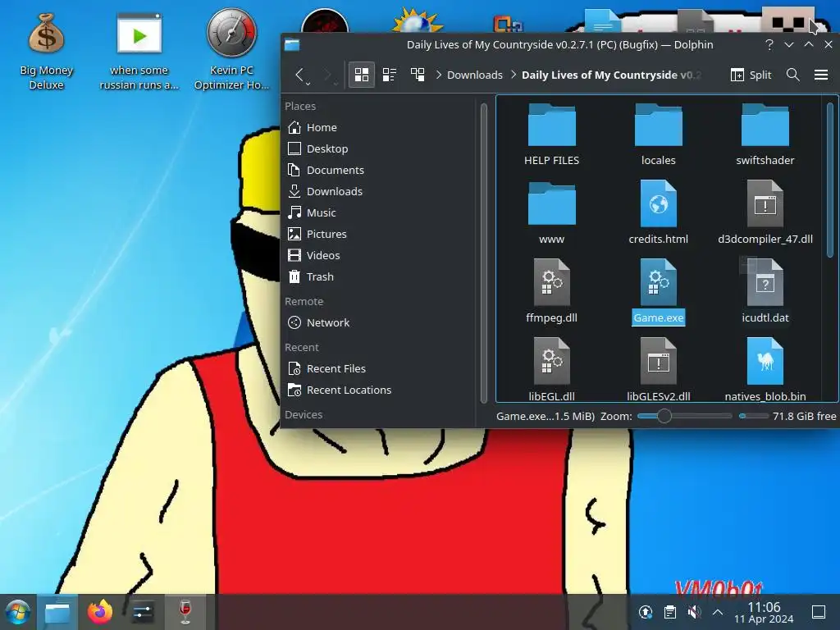The width and height of the screenshot is (840, 630).
Task: Go back to previous folder
Action: [x=300, y=75]
